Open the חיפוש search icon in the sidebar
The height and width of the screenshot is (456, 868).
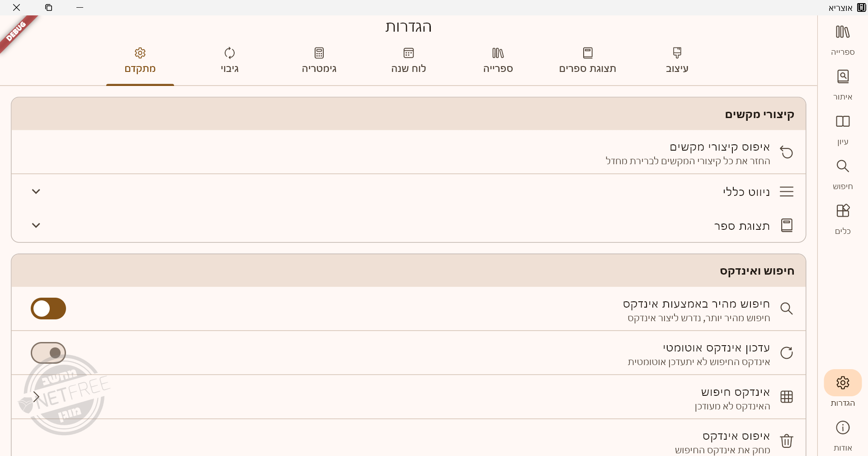click(x=843, y=166)
